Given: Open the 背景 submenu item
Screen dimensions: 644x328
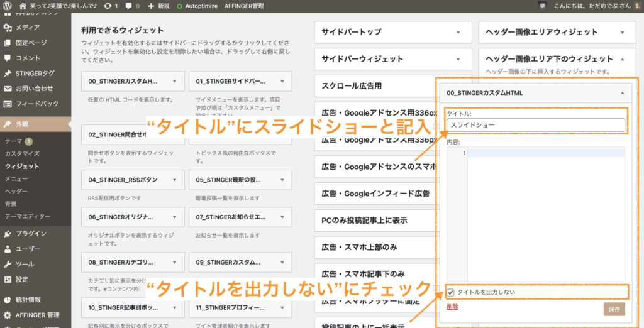Looking at the screenshot, I should 11,204.
